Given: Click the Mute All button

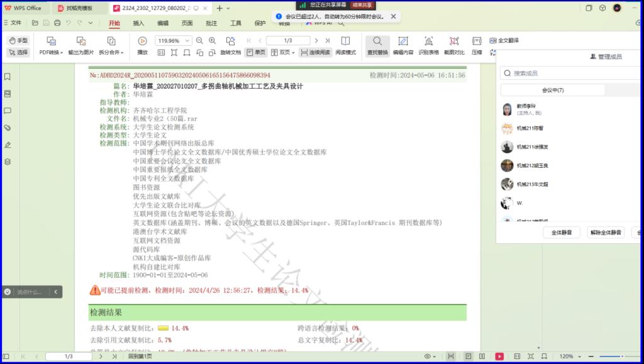Looking at the screenshot, I should [562, 233].
